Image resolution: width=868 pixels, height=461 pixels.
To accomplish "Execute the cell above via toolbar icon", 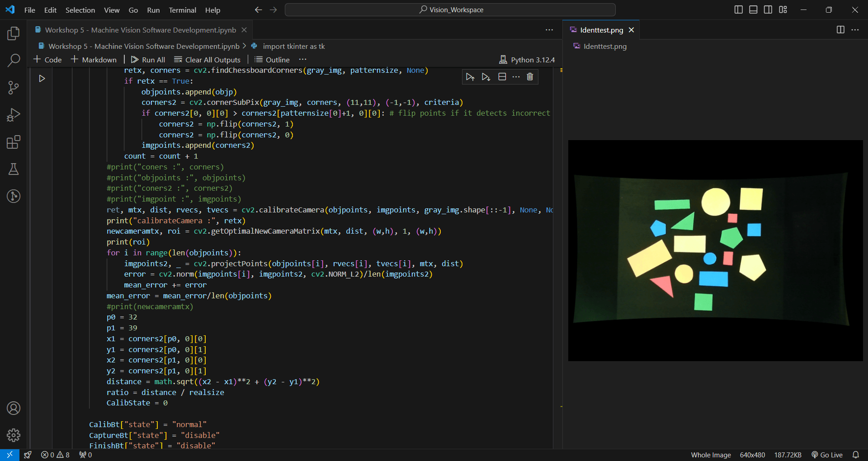I will coord(470,76).
